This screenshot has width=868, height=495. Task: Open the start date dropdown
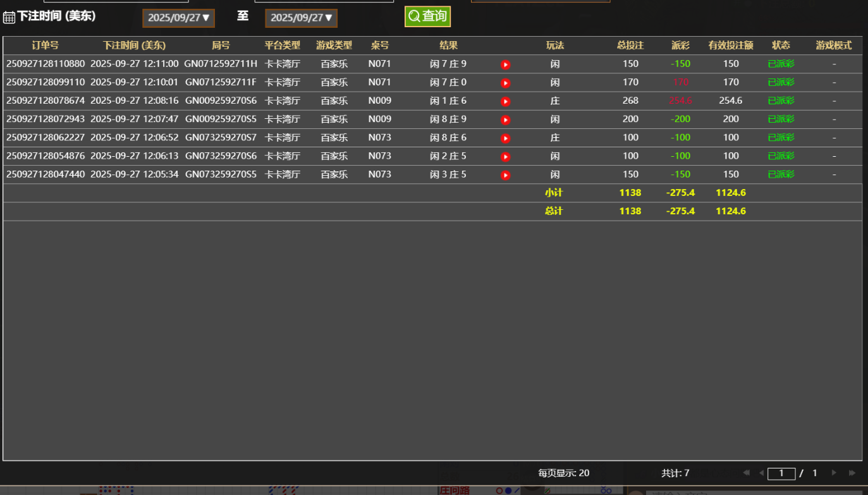[178, 18]
